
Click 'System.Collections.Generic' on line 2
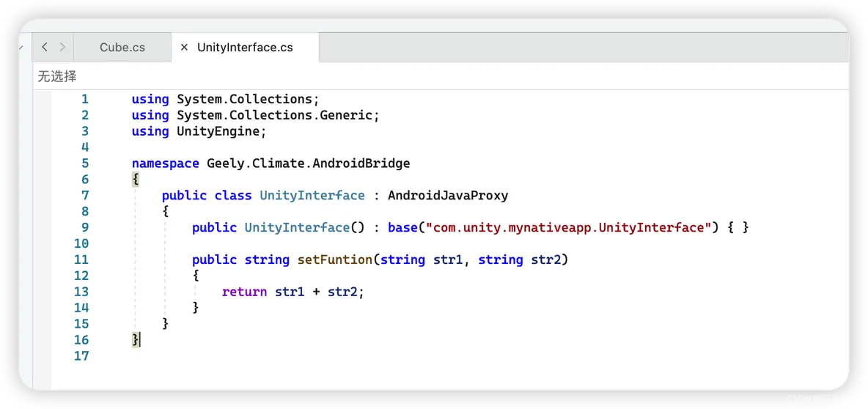pyautogui.click(x=276, y=116)
